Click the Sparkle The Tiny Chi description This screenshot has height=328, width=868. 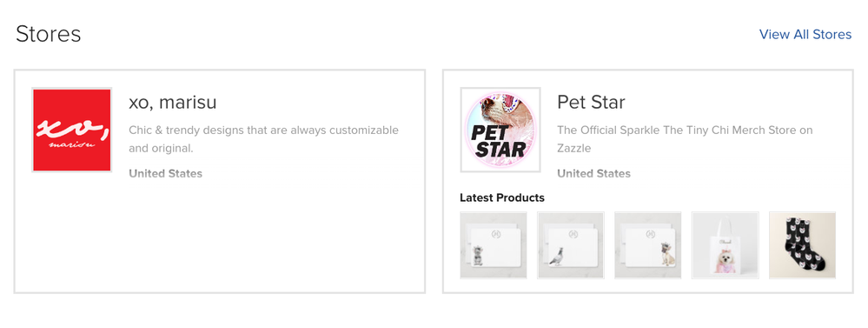click(x=685, y=139)
